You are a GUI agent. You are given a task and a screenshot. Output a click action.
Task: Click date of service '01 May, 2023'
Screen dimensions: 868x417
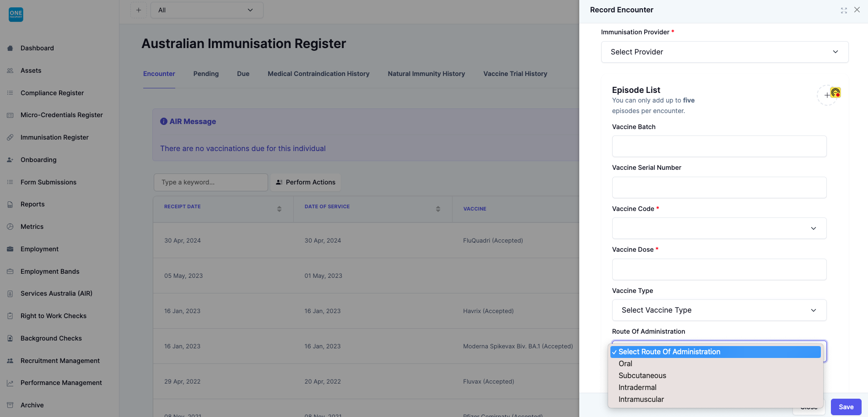[323, 276]
